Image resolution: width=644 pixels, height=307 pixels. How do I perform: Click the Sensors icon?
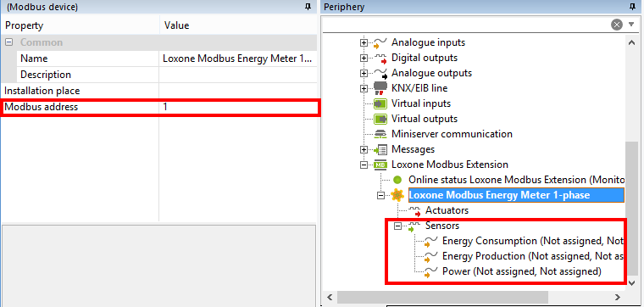[414, 226]
